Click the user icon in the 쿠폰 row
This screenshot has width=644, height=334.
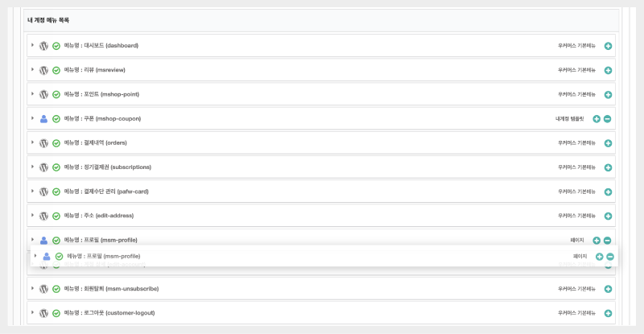click(43, 118)
